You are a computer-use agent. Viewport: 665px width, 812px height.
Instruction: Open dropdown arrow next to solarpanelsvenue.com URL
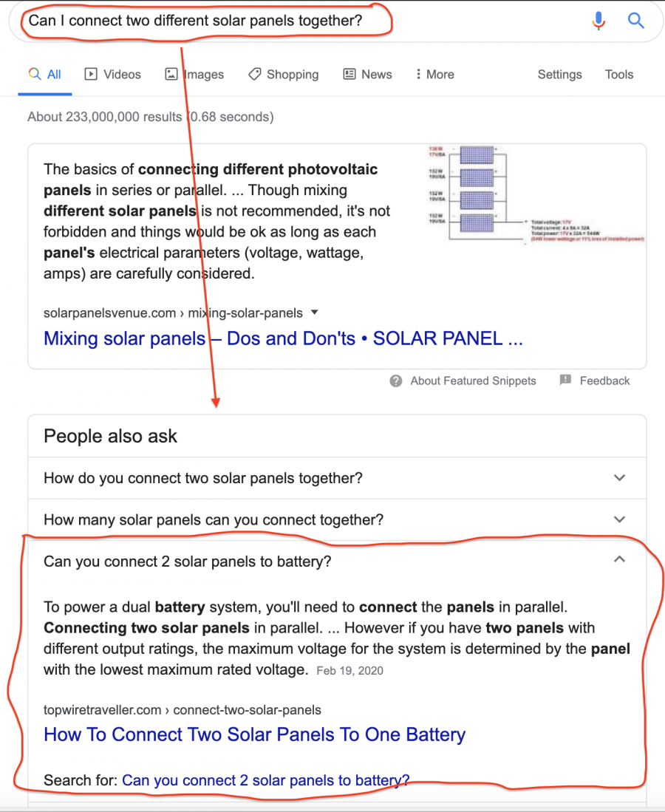tap(314, 313)
